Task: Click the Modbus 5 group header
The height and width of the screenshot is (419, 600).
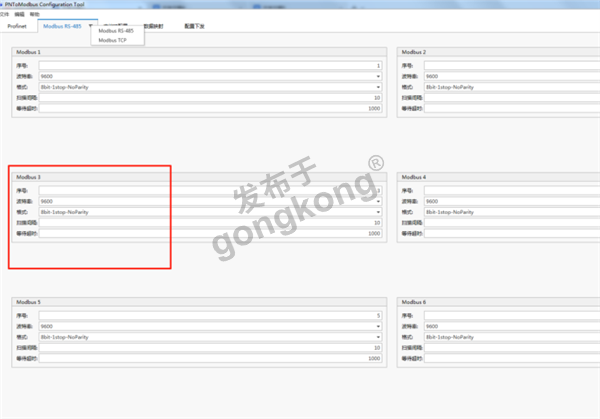Action: click(x=199, y=302)
